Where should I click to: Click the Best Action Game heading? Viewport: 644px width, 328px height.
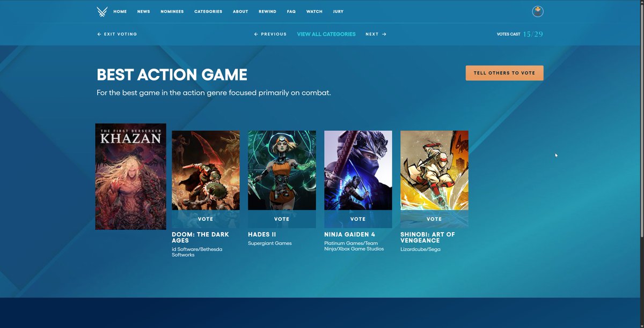click(172, 74)
